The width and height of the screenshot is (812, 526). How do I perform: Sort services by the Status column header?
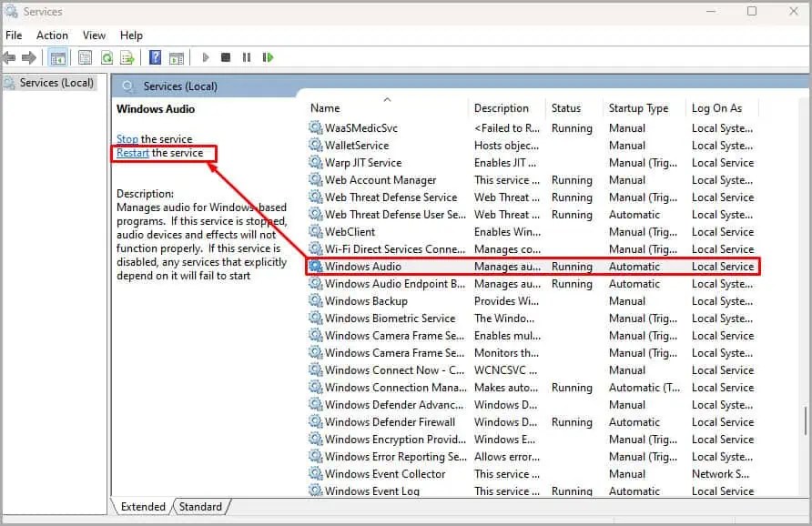pos(569,107)
